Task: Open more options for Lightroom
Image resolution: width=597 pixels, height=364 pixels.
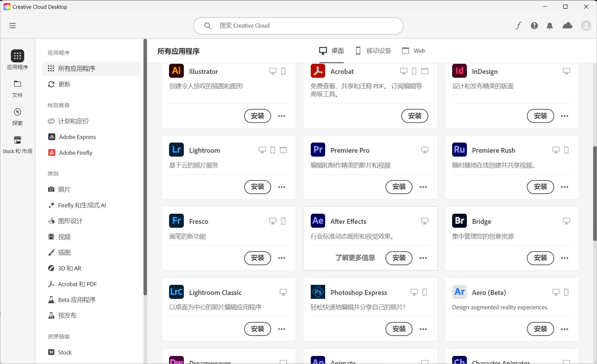Action: click(282, 187)
